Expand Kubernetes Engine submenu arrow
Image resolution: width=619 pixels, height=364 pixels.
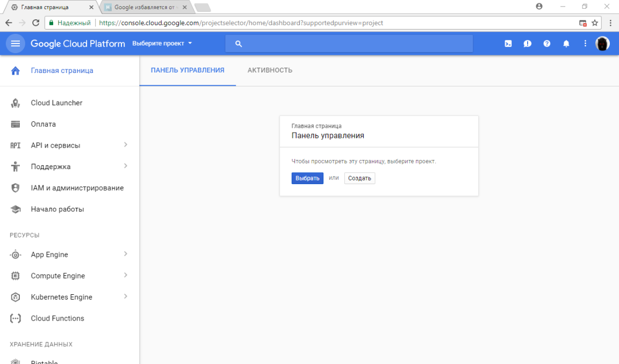[126, 296]
